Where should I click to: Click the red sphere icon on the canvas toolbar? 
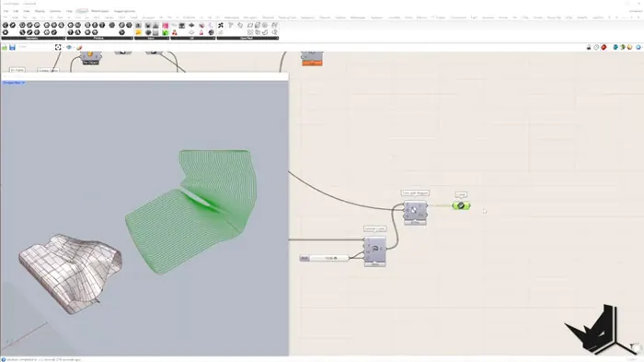[604, 48]
